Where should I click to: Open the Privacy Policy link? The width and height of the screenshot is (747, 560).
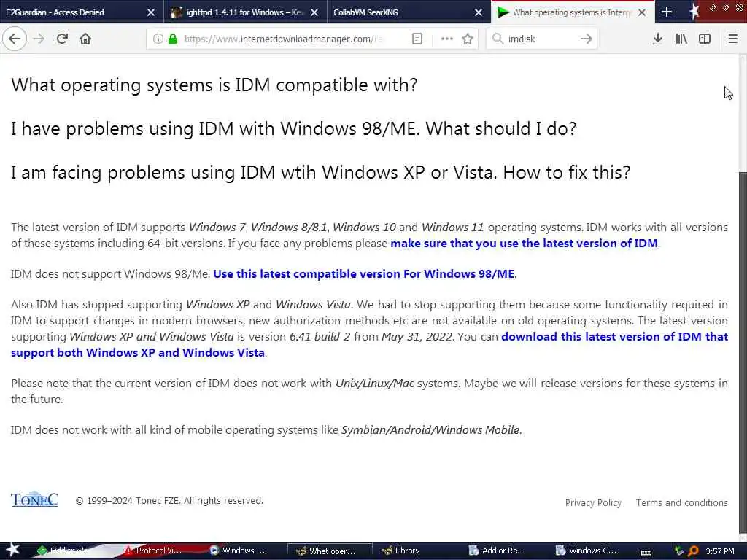593,503
